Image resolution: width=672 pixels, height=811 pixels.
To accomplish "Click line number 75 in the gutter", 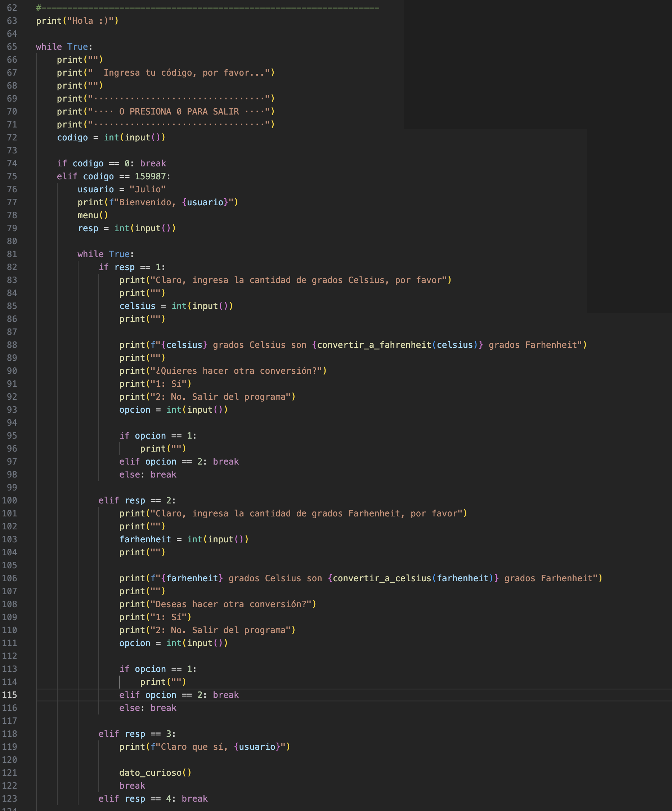I will (x=12, y=176).
